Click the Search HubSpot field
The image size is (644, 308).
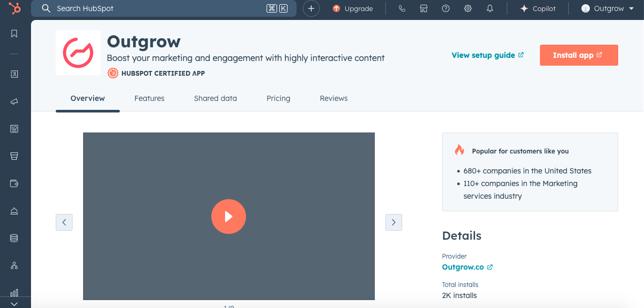pos(164,8)
